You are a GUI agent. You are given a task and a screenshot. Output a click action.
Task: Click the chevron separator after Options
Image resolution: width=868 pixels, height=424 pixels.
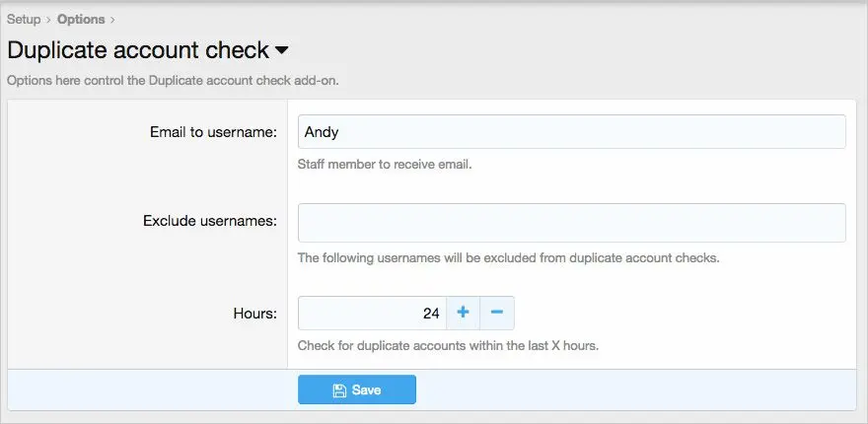(112, 19)
